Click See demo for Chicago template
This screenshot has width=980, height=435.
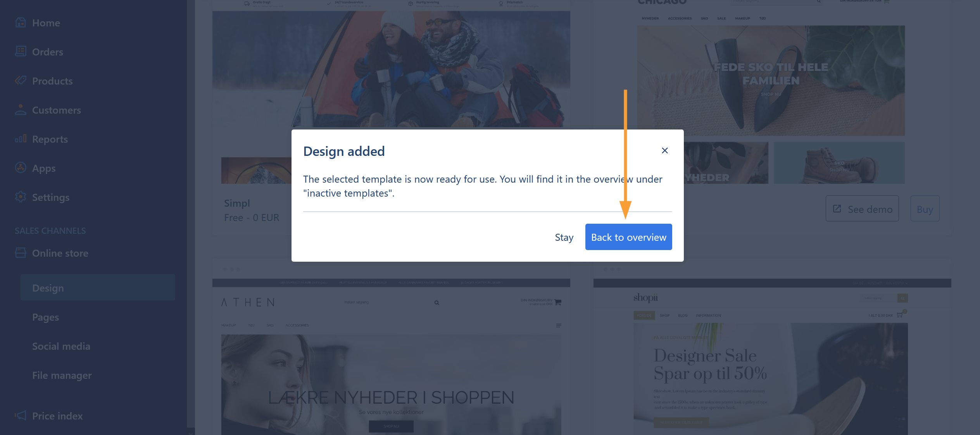click(x=862, y=209)
